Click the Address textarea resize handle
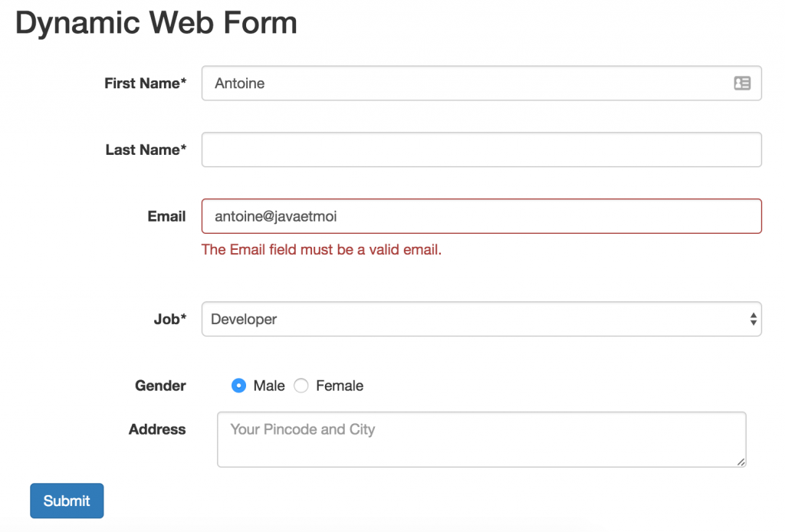This screenshot has width=785, height=532. pyautogui.click(x=741, y=461)
